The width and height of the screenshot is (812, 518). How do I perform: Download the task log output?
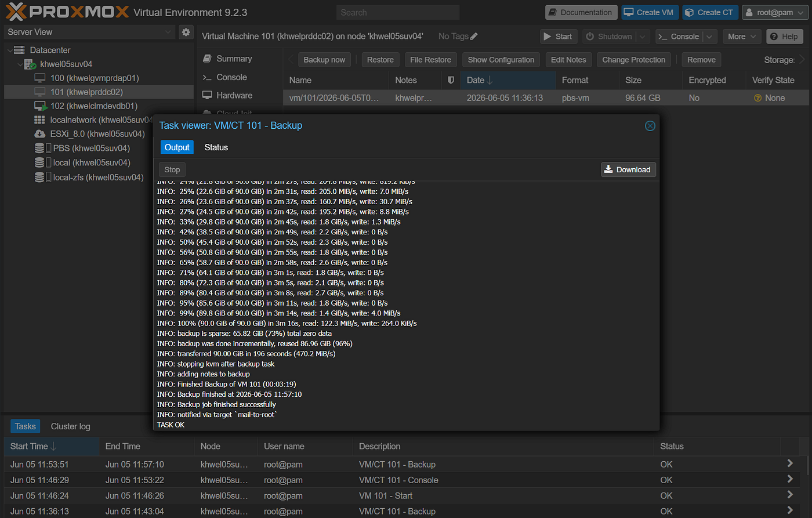pyautogui.click(x=628, y=169)
